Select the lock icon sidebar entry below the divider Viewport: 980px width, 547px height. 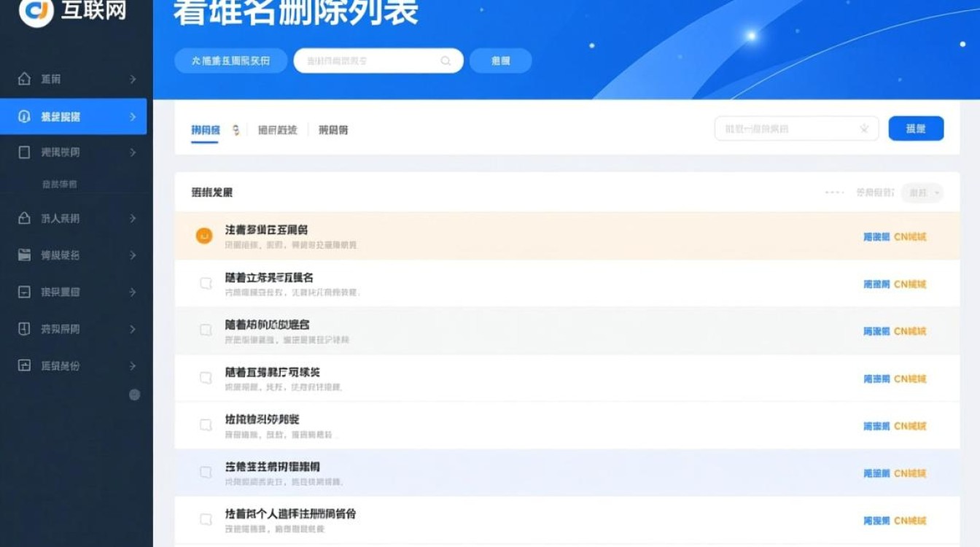tap(25, 218)
